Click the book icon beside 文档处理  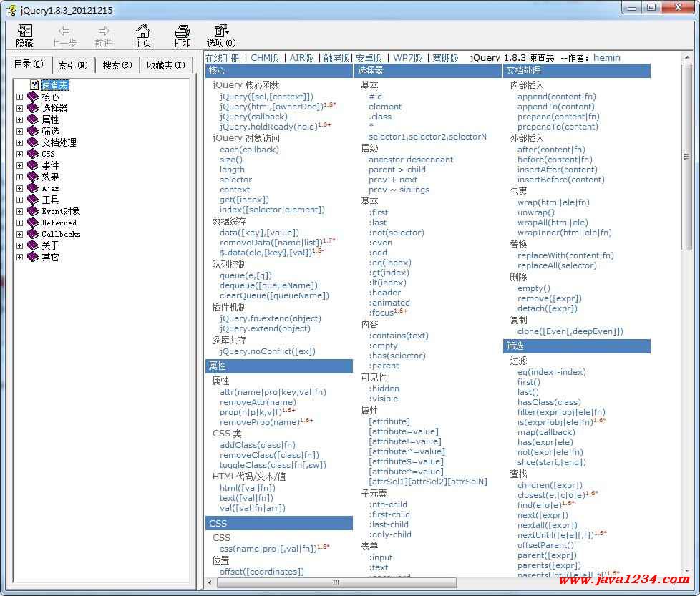(x=33, y=142)
